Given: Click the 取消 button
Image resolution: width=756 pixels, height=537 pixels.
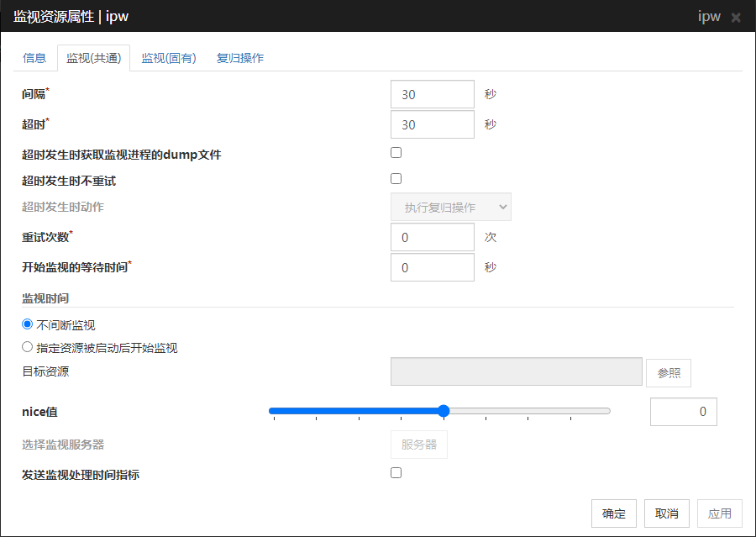Looking at the screenshot, I should coord(667,513).
